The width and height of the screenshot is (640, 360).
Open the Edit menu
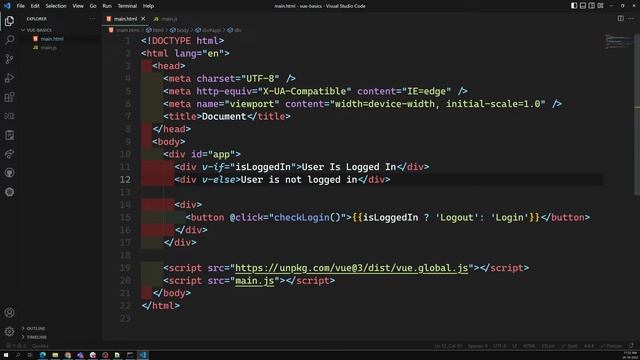[x=35, y=6]
